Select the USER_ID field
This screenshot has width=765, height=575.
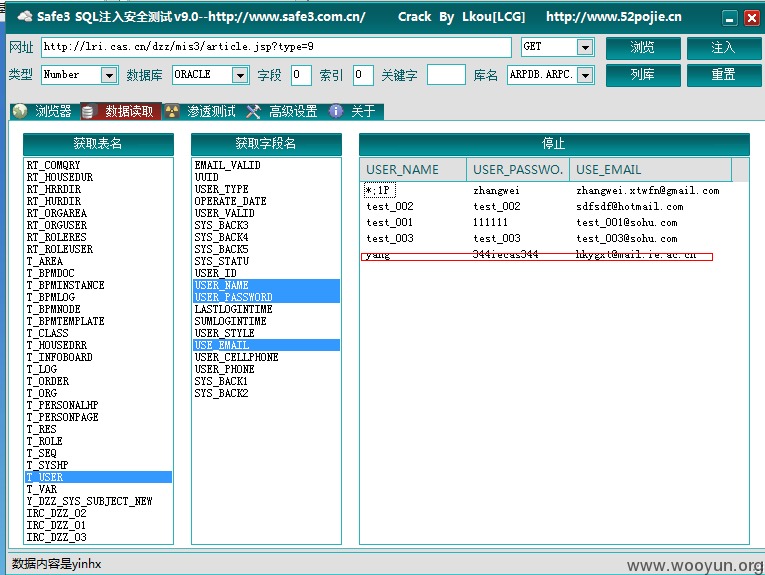pyautogui.click(x=266, y=273)
